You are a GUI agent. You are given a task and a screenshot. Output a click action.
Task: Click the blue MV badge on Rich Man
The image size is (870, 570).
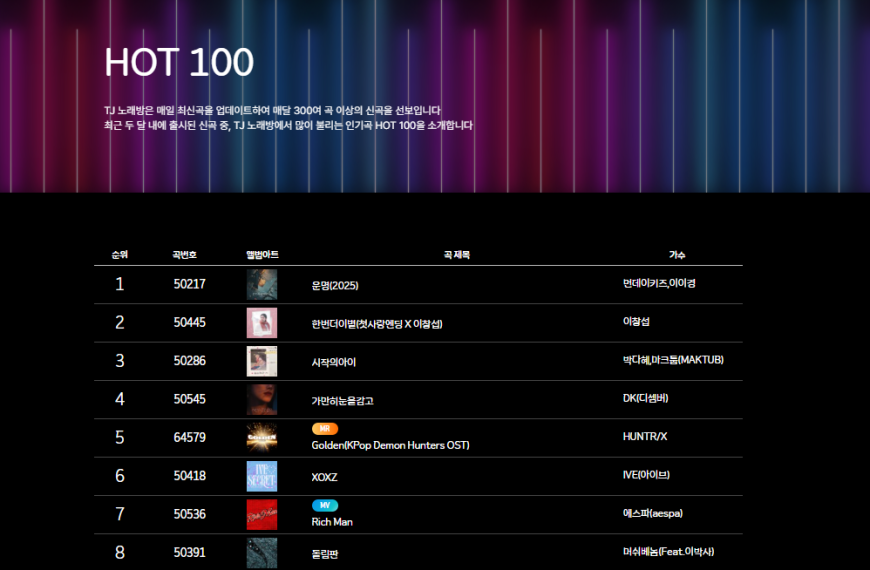325,506
